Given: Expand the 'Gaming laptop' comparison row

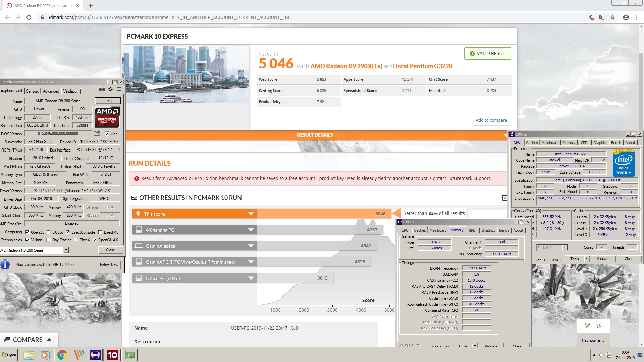Looking at the screenshot, I should [251, 246].
